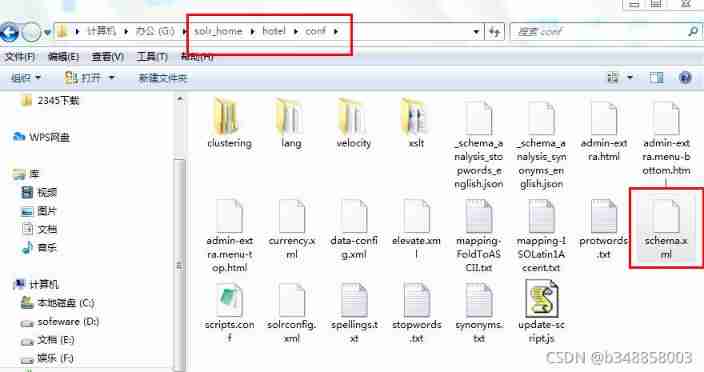Toggle the preview pane button

tap(656, 78)
